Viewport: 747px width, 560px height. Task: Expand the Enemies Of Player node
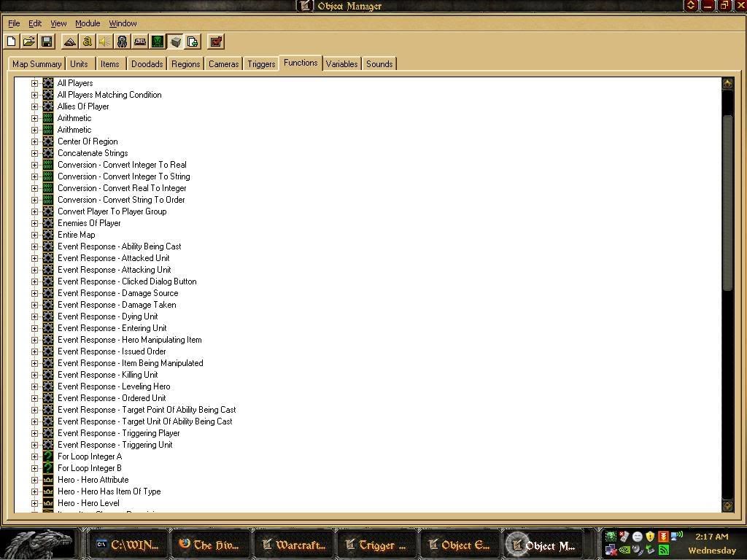pyautogui.click(x=34, y=223)
